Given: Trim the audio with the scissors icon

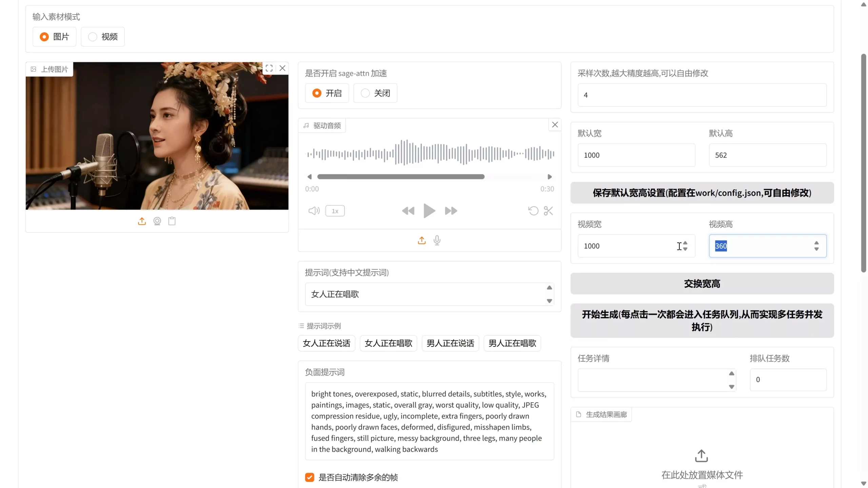Looking at the screenshot, I should 548,210.
